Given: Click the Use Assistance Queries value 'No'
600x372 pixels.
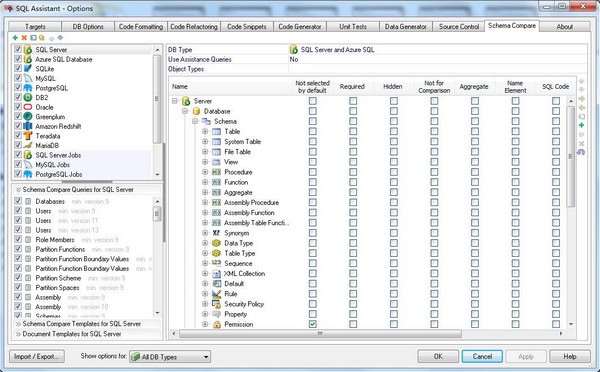Looking at the screenshot, I should [294, 59].
